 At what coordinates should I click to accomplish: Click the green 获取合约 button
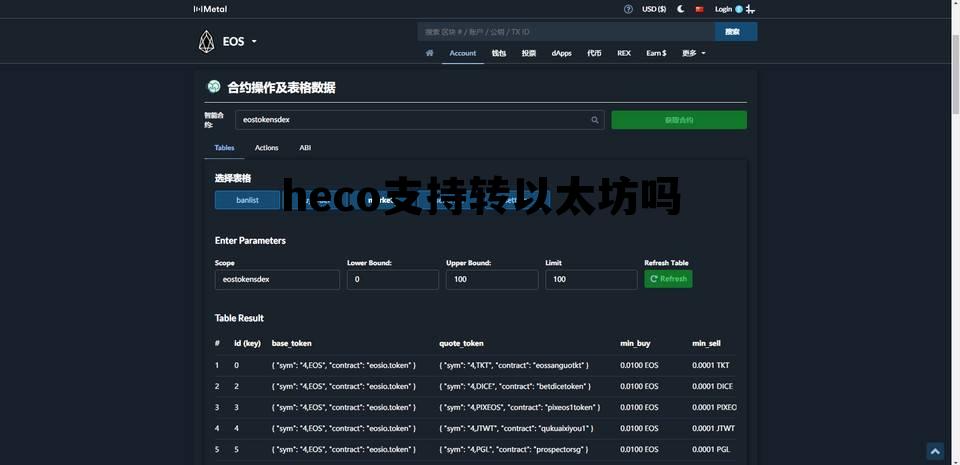click(679, 120)
